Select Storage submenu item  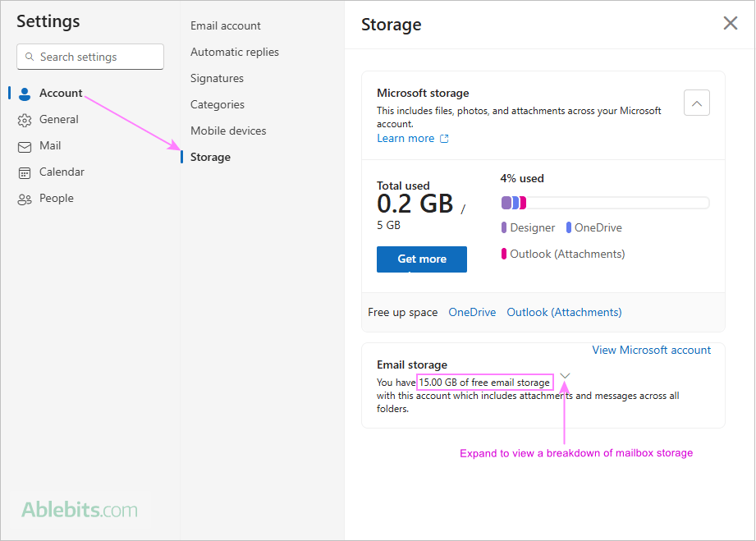tap(210, 157)
